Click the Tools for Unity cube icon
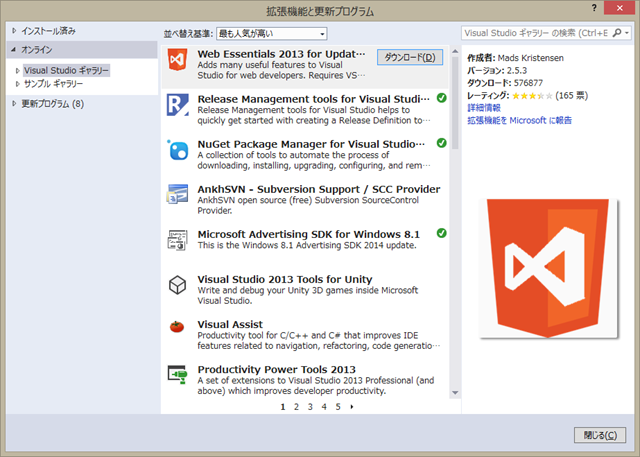Image resolution: width=640 pixels, height=457 pixels. point(178,284)
